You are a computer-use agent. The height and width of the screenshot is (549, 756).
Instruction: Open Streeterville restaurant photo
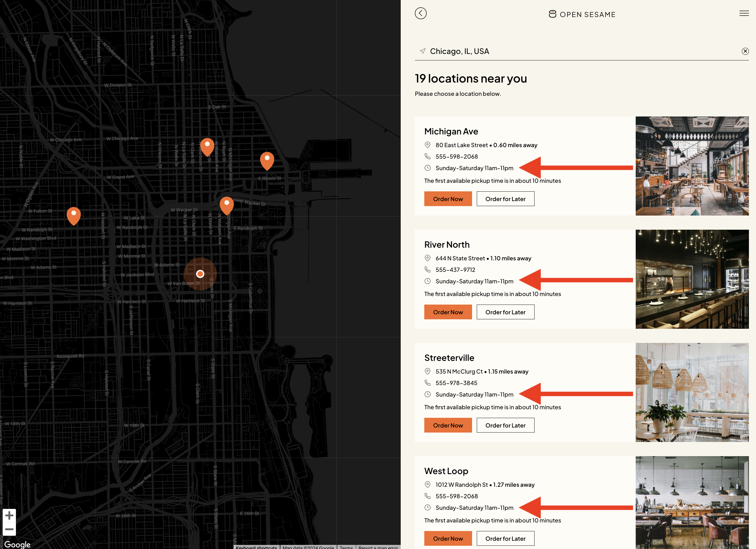click(692, 392)
